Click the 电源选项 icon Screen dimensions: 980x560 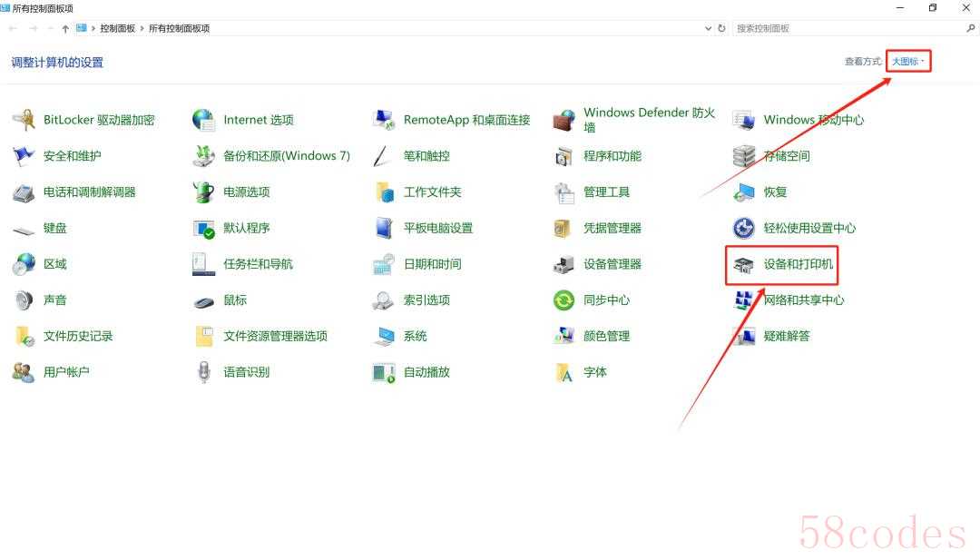tap(204, 192)
